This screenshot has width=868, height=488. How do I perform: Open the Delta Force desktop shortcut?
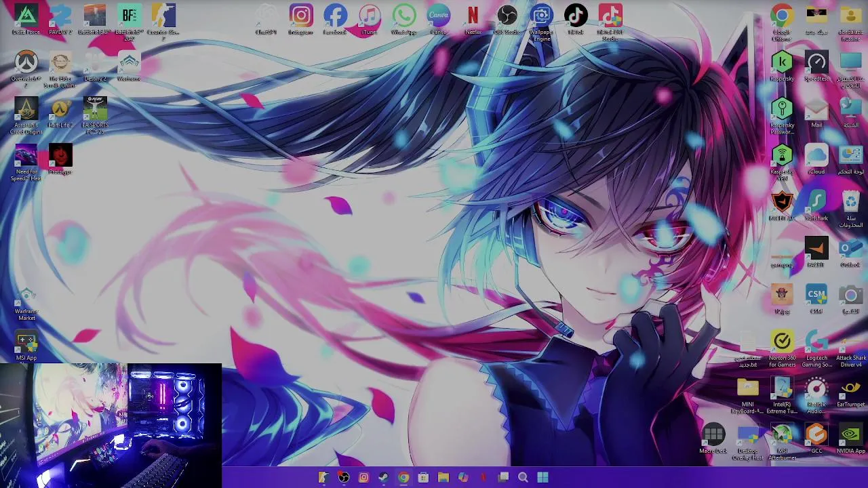(26, 20)
